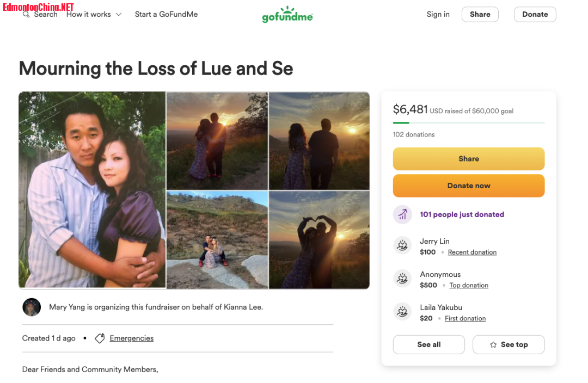Click the trending donations chart icon

[x=402, y=214]
